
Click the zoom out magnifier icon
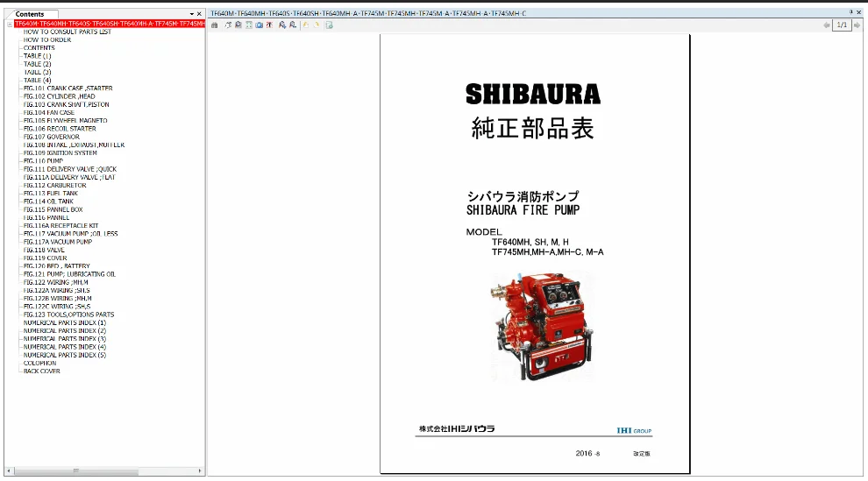click(293, 25)
